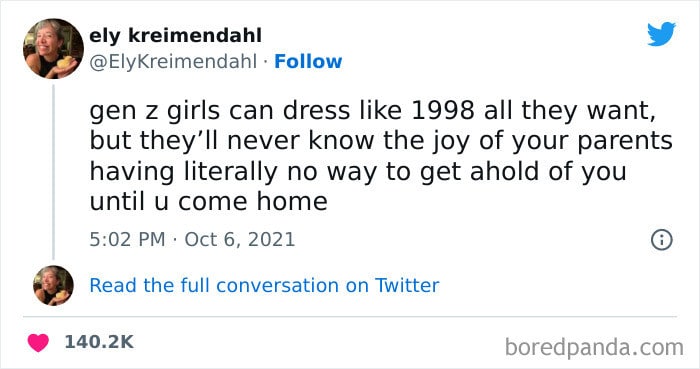Click the gray vertical thread line

pyautogui.click(x=53, y=172)
